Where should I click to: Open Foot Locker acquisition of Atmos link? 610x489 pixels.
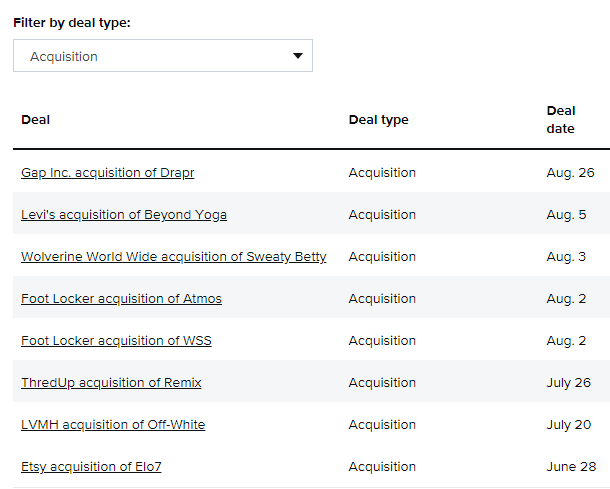[121, 299]
